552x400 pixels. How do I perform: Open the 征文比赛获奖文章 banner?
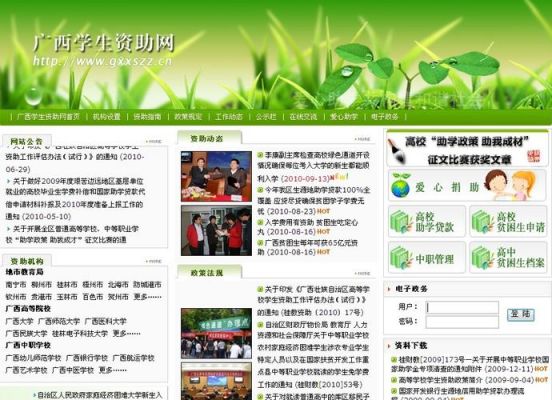[x=467, y=149]
